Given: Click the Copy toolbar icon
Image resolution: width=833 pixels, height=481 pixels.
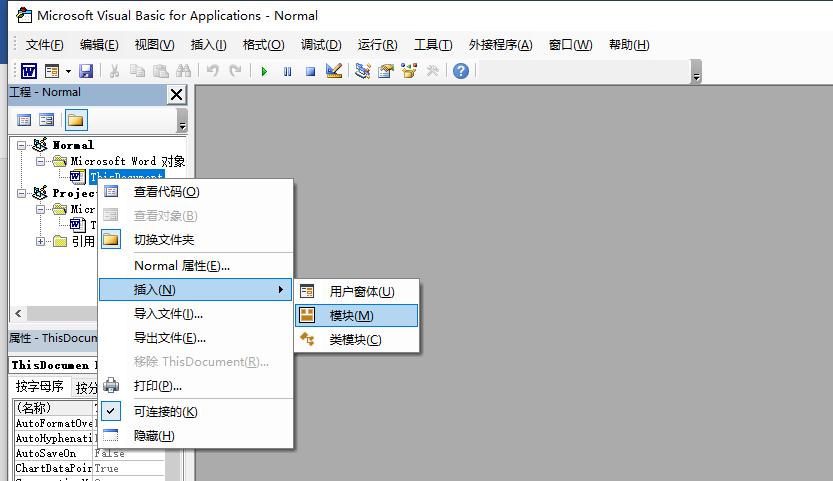Looking at the screenshot, I should pyautogui.click(x=137, y=71).
